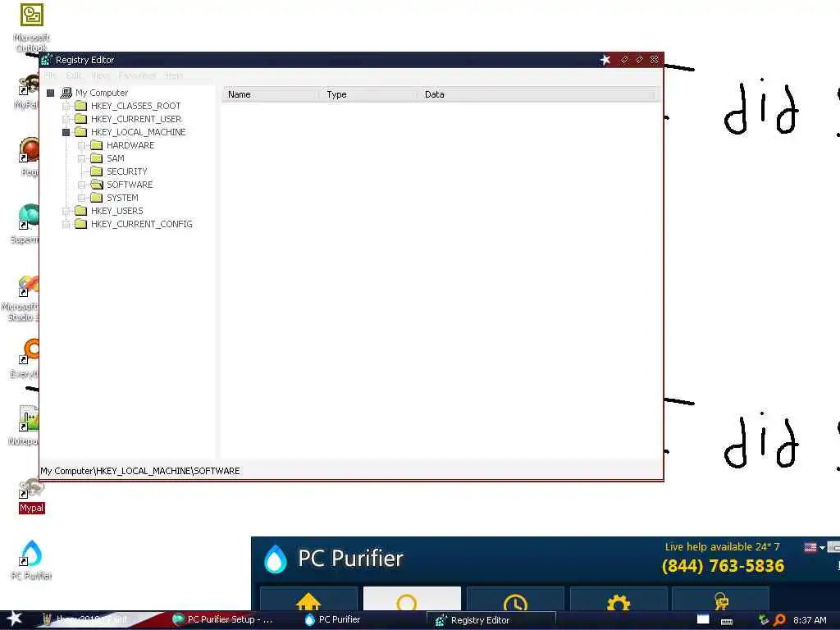Click the star button in Registry Editor title bar
The image size is (840, 630).
[x=605, y=59]
